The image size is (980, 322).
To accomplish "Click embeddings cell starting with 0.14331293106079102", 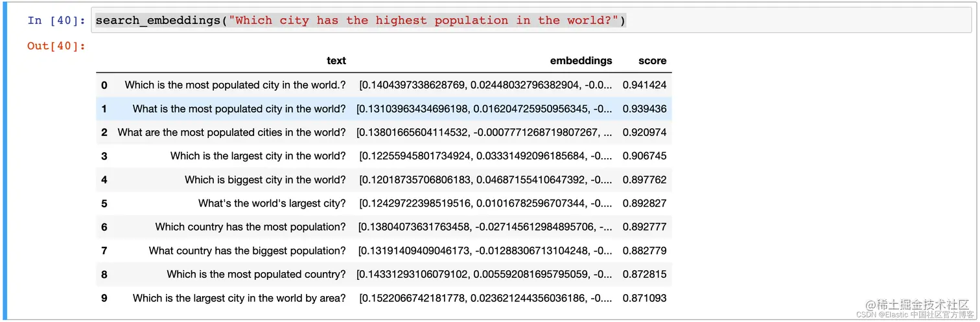I will (484, 274).
